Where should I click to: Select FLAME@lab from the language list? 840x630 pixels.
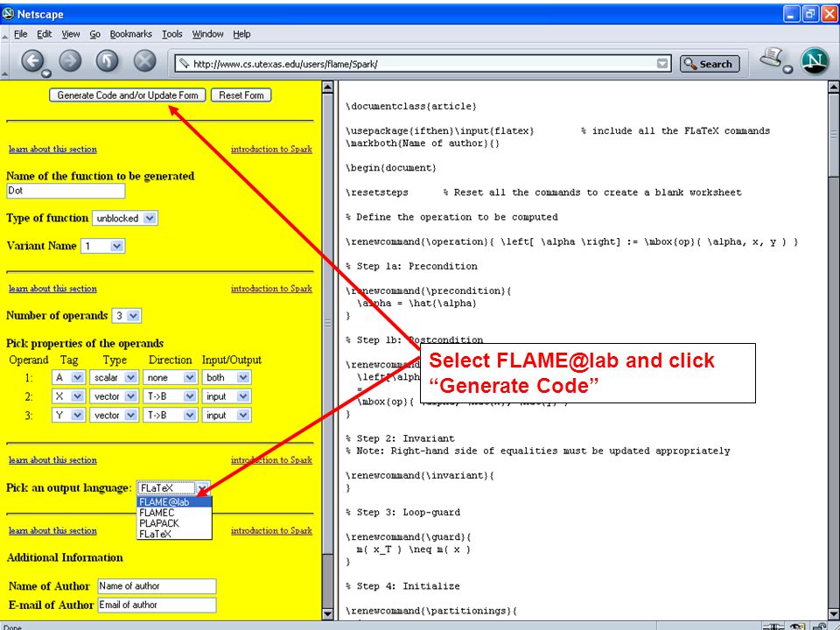click(x=174, y=502)
